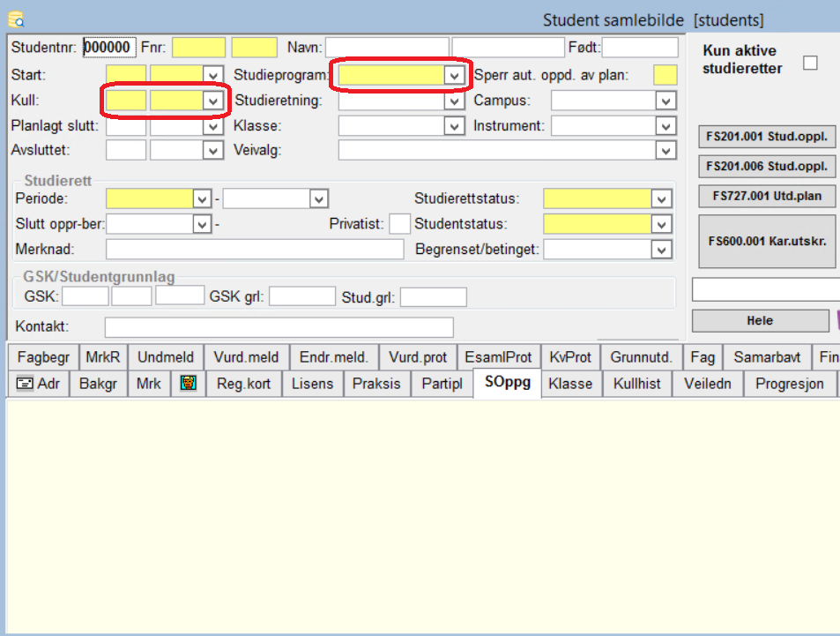Click the Født date field

[640, 47]
